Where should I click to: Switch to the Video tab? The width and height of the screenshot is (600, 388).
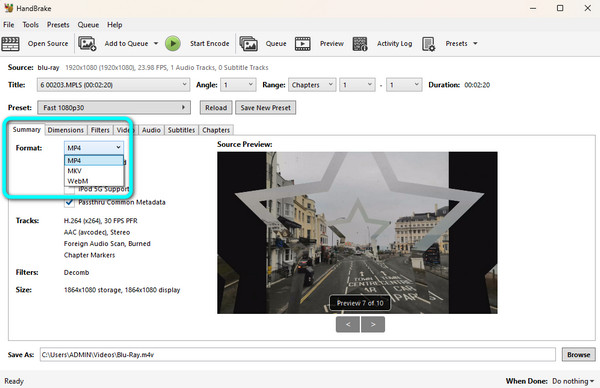pos(126,130)
